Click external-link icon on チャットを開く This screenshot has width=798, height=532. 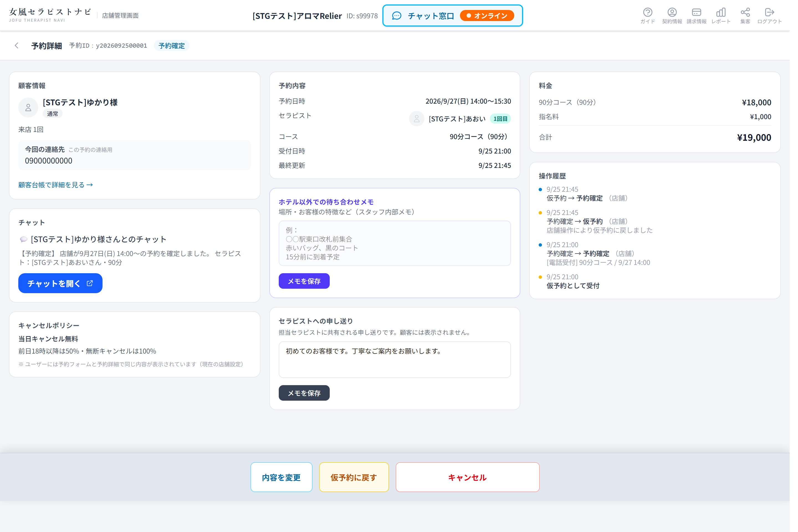[x=91, y=286]
